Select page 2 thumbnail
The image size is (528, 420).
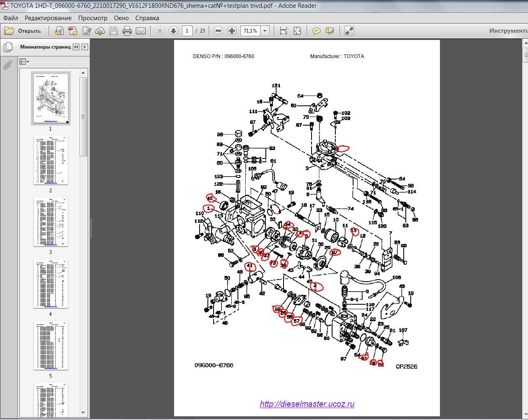point(51,160)
